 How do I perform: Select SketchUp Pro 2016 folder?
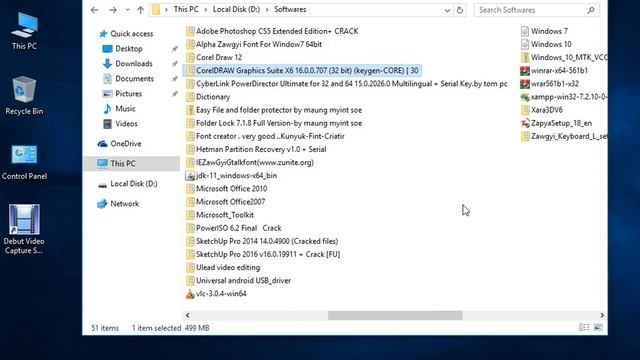(x=263, y=254)
